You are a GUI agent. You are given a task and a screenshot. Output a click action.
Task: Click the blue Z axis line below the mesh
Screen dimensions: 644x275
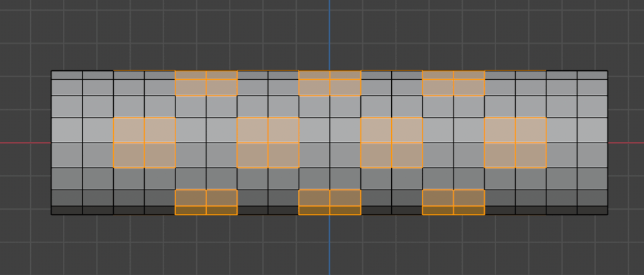pyautogui.click(x=329, y=246)
